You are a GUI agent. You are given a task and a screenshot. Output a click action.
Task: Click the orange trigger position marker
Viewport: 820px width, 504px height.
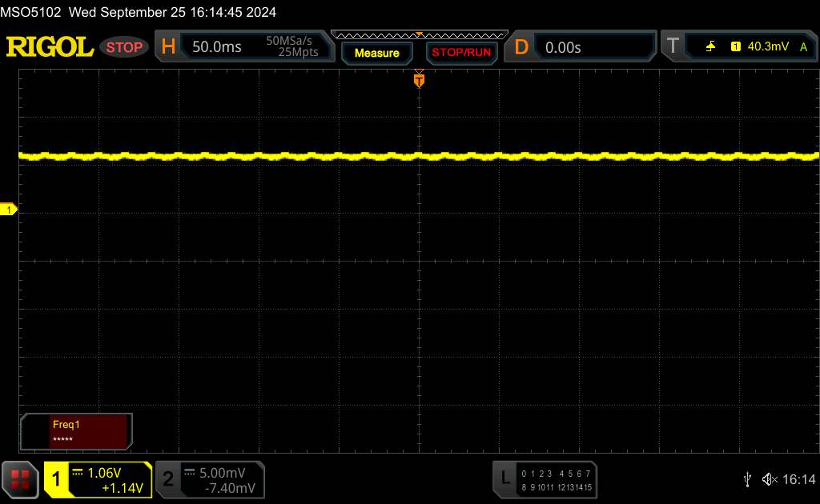click(419, 79)
